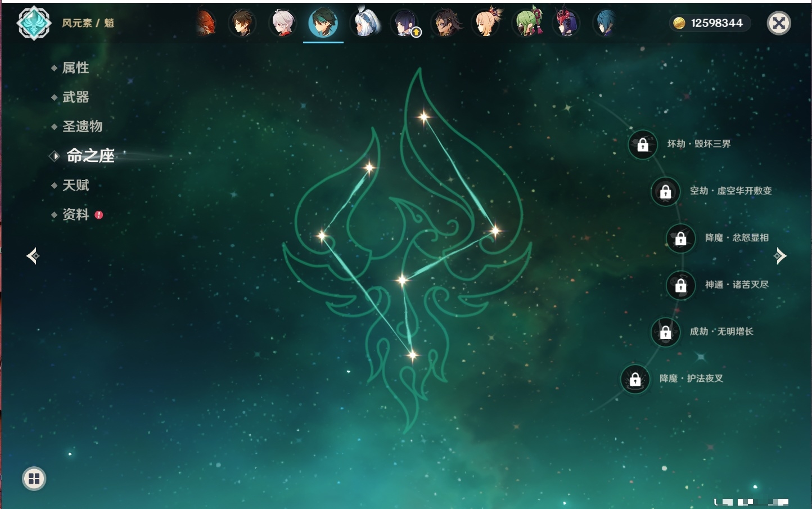Select the brown-haired Zhongli avatar
This screenshot has height=509, width=812.
pyautogui.click(x=242, y=23)
